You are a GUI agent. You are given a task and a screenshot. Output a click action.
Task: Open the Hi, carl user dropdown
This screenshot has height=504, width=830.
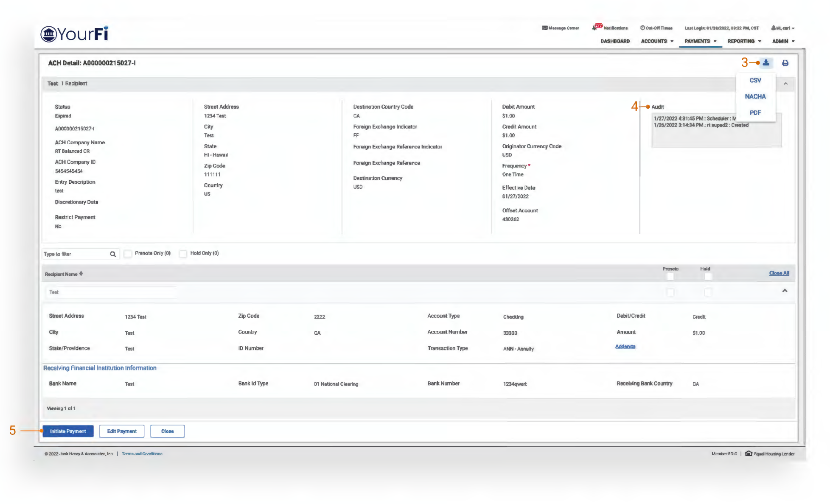tap(783, 28)
